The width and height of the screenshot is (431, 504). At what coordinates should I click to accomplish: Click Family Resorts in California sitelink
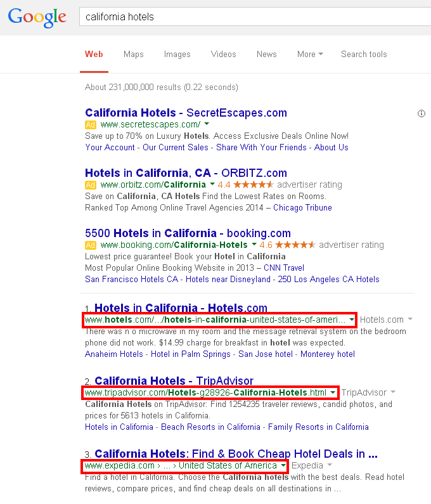(x=318, y=427)
